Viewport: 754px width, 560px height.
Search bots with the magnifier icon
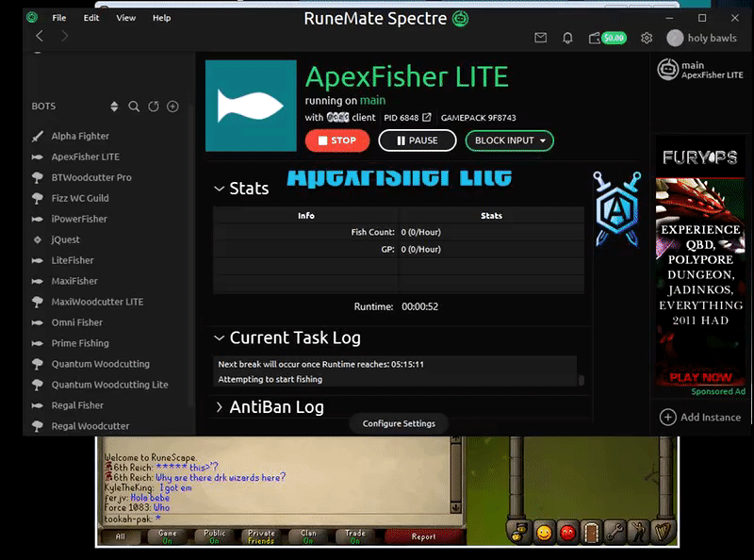point(134,107)
